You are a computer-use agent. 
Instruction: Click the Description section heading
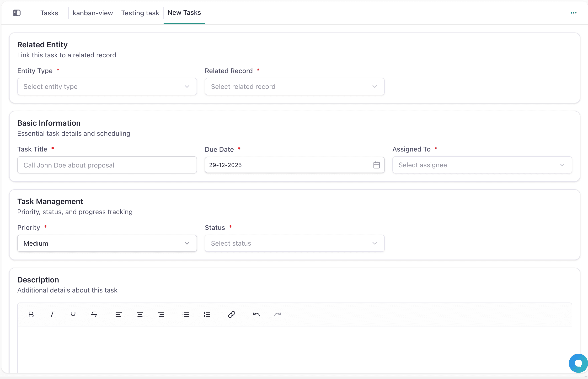point(38,280)
